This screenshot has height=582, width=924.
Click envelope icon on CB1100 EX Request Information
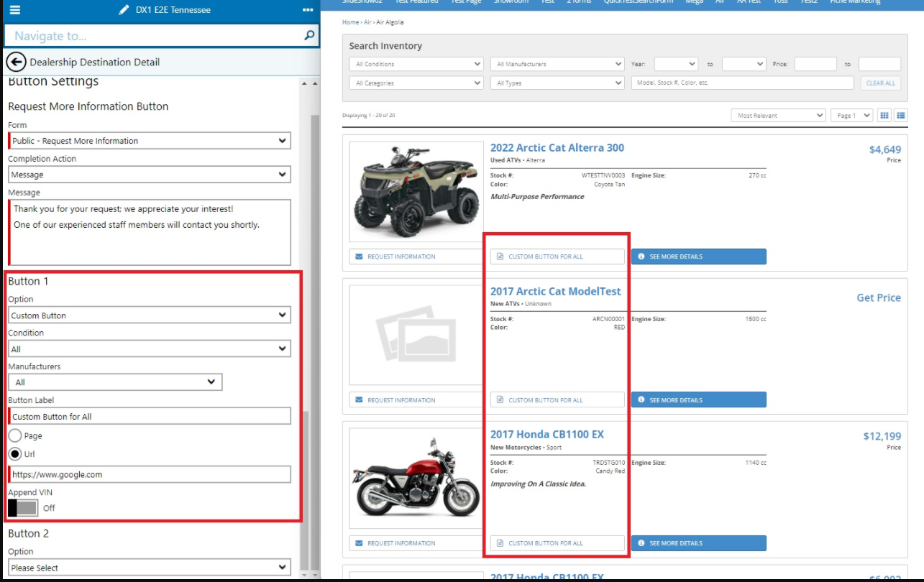click(360, 543)
